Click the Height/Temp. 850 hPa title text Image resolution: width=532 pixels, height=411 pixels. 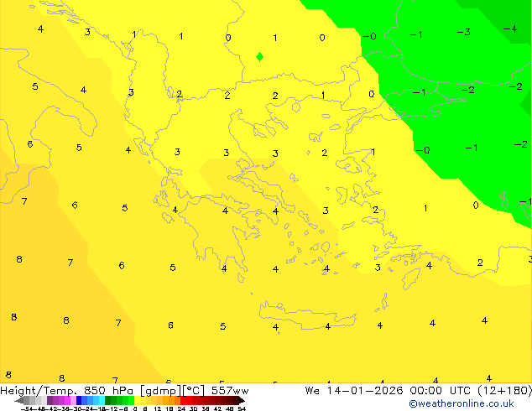[68, 391]
